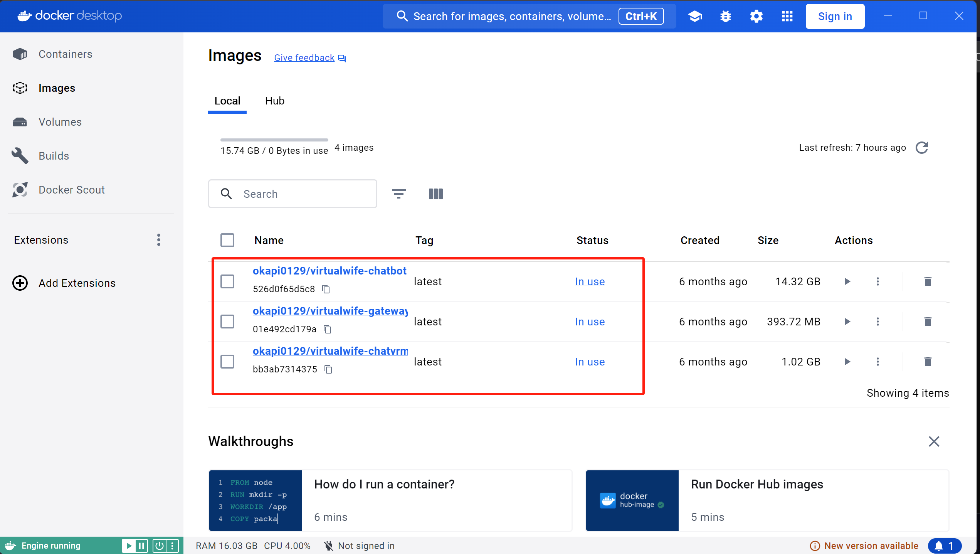Switch to the Local tab
This screenshot has width=980, height=554.
pyautogui.click(x=227, y=101)
